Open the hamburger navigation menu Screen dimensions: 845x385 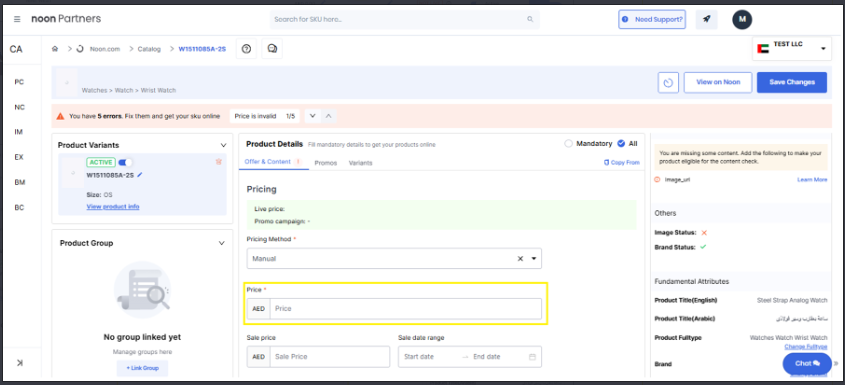point(17,19)
